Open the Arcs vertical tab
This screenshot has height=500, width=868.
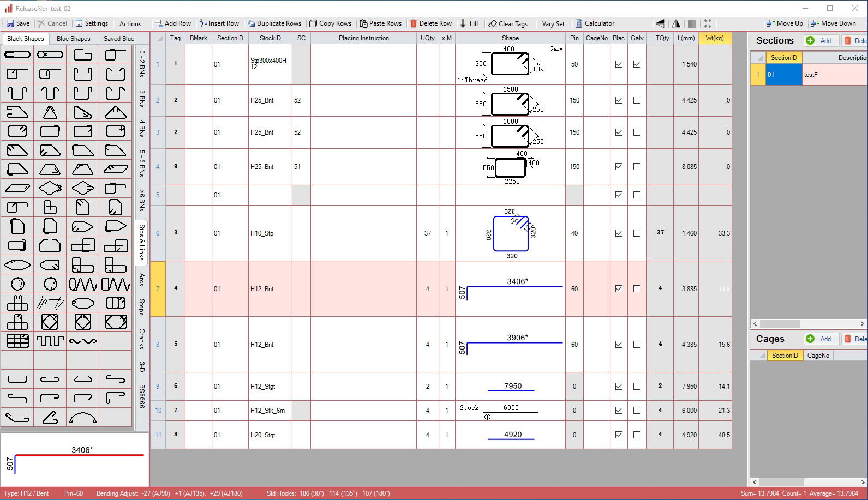click(141, 279)
